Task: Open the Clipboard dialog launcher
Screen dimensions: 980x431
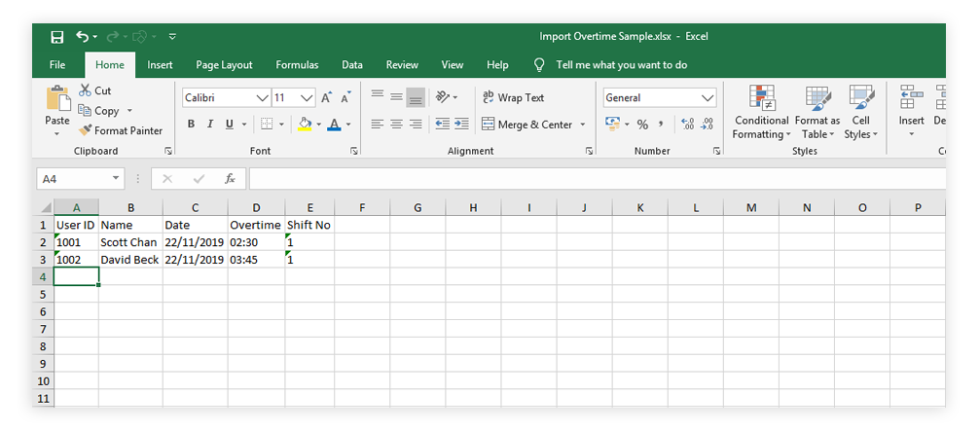Action: (168, 151)
